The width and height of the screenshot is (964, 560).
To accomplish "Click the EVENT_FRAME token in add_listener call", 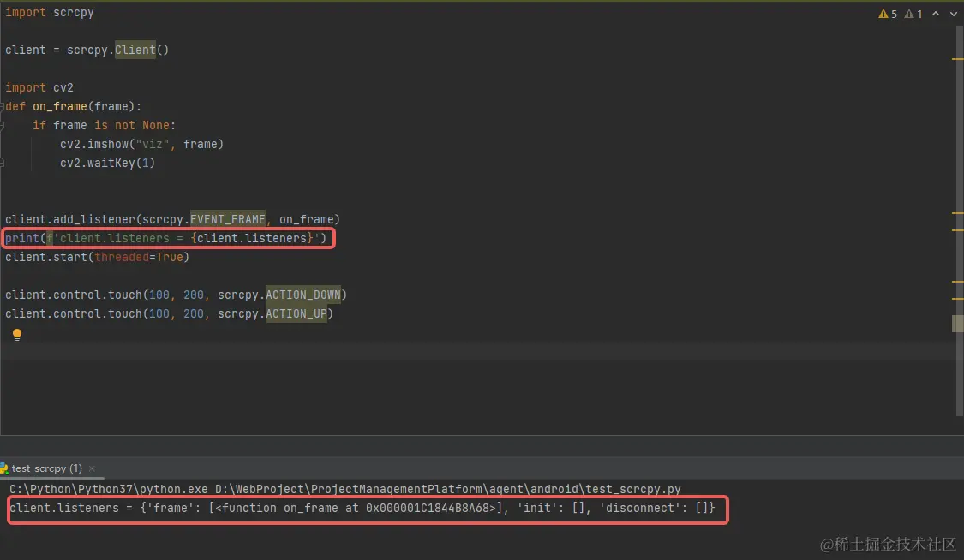I will [228, 219].
